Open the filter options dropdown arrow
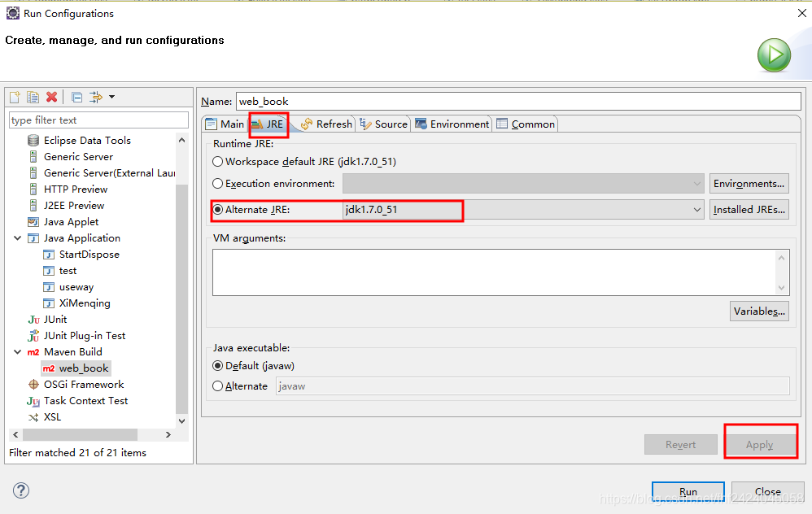Viewport: 812px width, 514px height. tap(111, 97)
